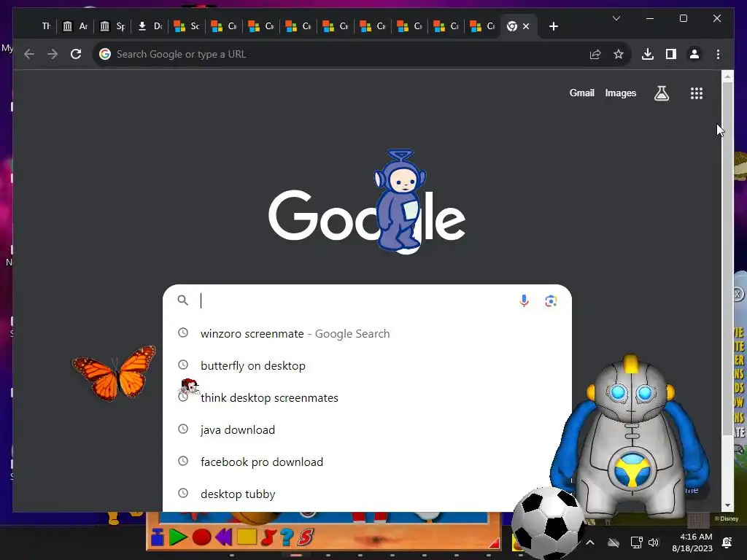The height and width of the screenshot is (560, 747).
Task: Click history clock icon beside 'winzoro screenmate'
Action: click(x=183, y=332)
